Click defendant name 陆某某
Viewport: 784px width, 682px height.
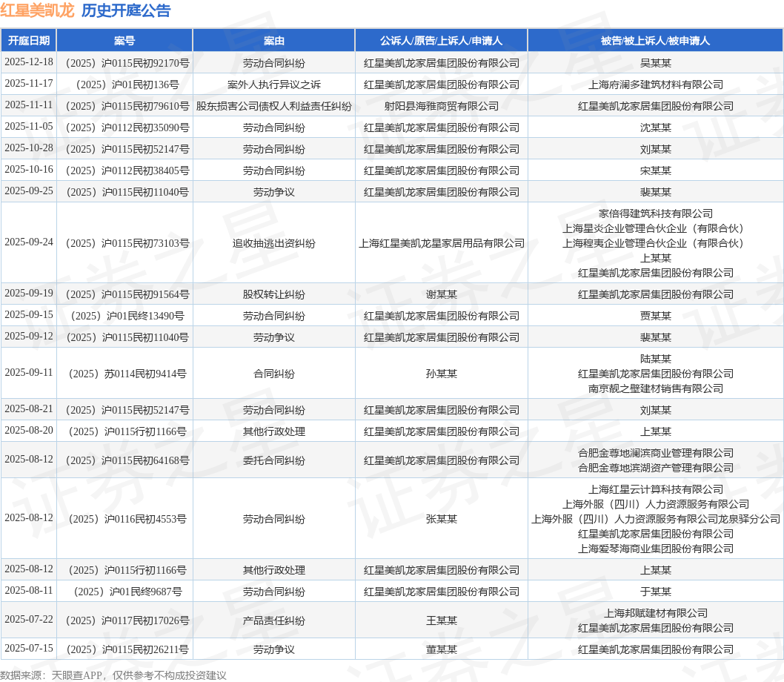tap(656, 359)
